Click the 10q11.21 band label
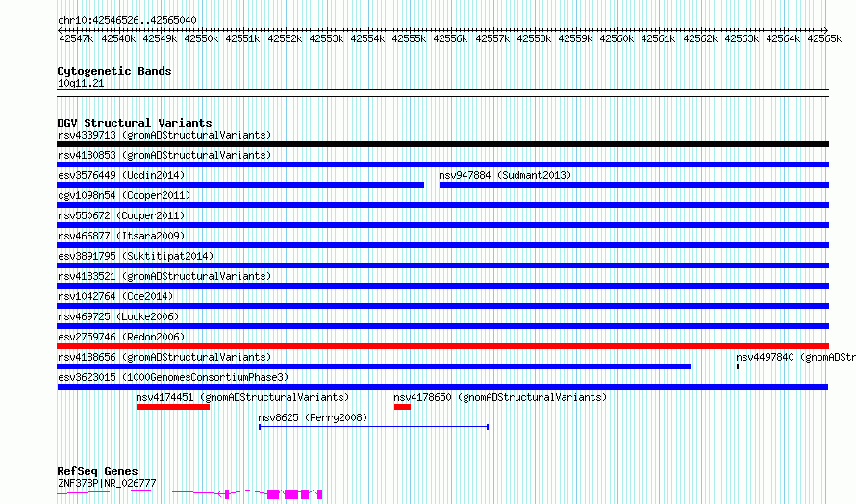 point(81,83)
